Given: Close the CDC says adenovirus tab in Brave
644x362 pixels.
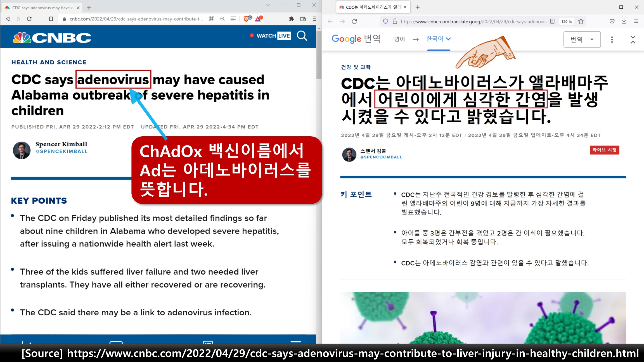Looking at the screenshot, I should (78, 8).
